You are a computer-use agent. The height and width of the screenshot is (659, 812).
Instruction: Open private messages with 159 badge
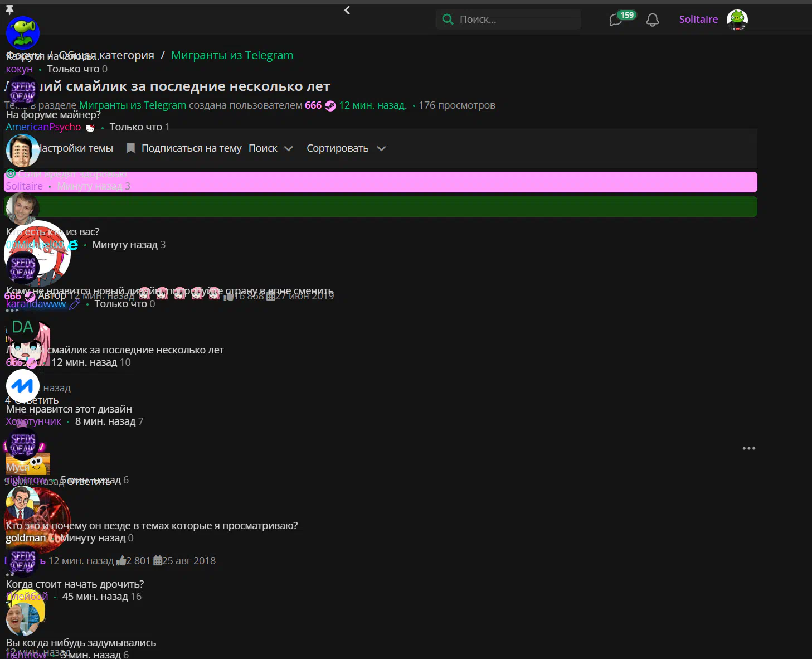616,20
